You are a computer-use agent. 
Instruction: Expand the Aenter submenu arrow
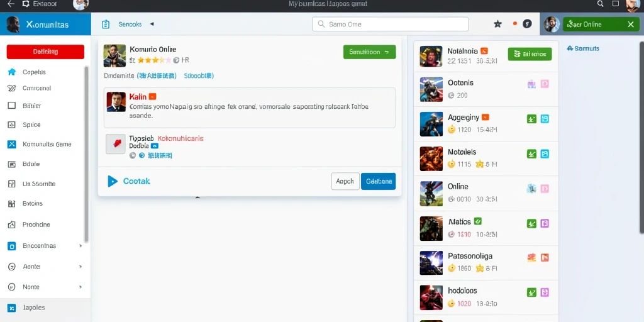coord(80,267)
